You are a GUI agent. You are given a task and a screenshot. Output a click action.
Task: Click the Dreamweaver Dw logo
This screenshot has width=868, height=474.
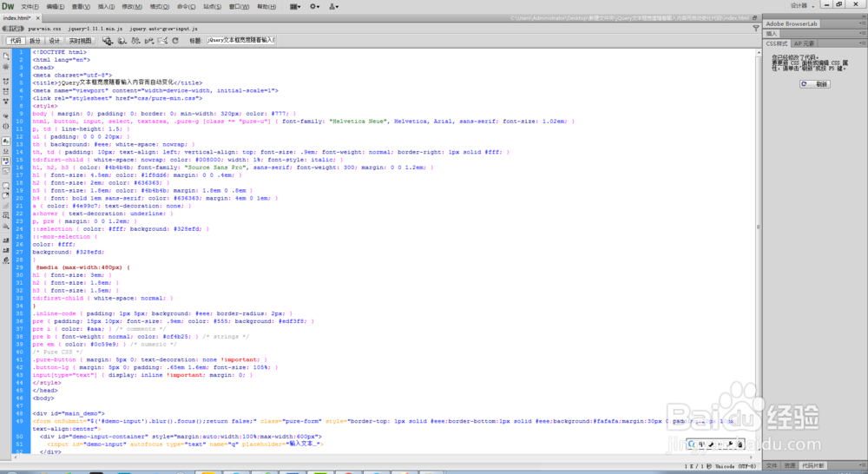pos(8,6)
